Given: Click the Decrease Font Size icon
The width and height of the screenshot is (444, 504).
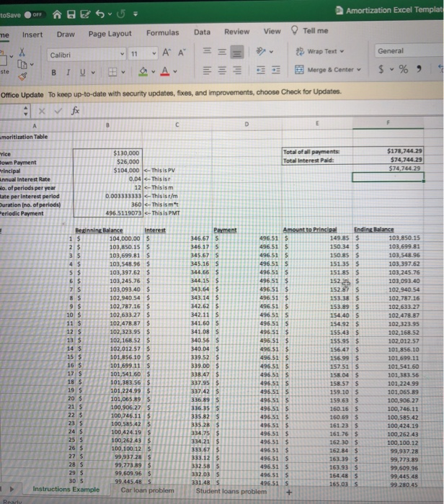Looking at the screenshot, I should click(182, 53).
